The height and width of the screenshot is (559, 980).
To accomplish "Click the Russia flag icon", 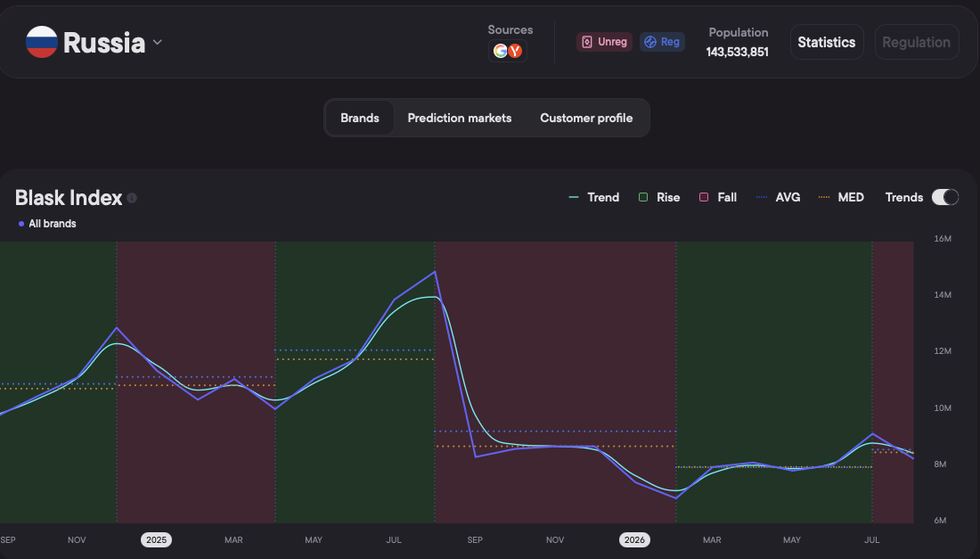I will [42, 42].
